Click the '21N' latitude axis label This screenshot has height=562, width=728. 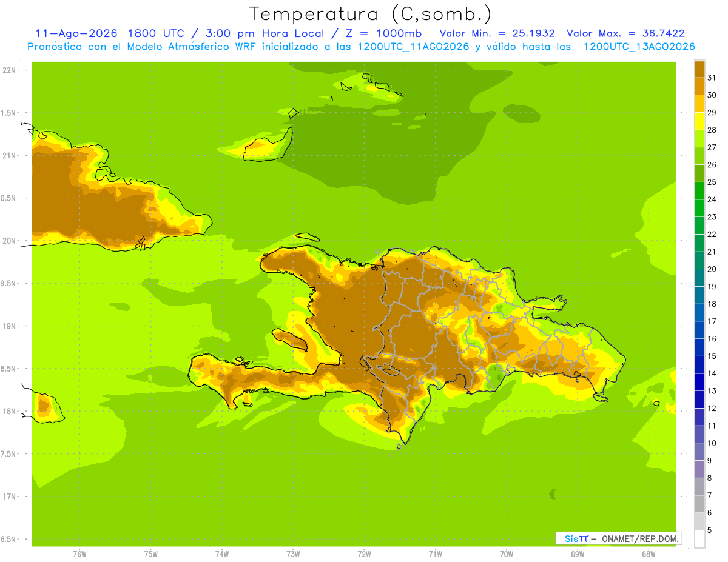9,156
